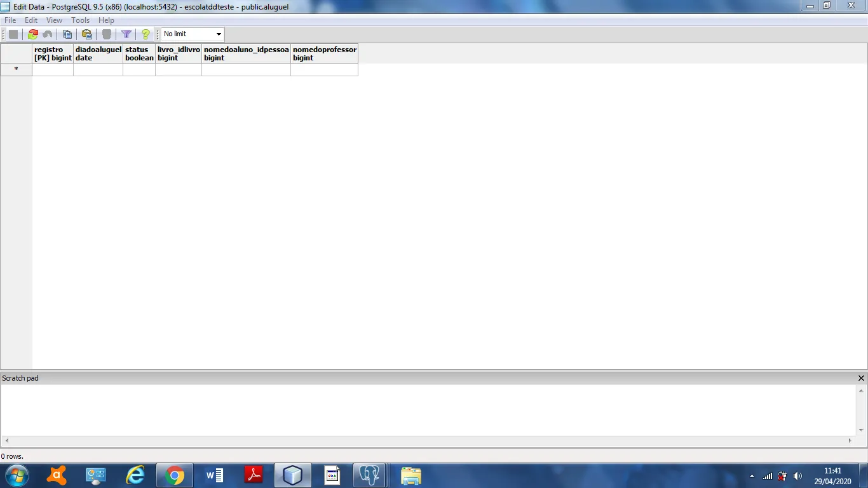The image size is (868, 488).
Task: Open the Windows Start menu
Action: (x=17, y=475)
